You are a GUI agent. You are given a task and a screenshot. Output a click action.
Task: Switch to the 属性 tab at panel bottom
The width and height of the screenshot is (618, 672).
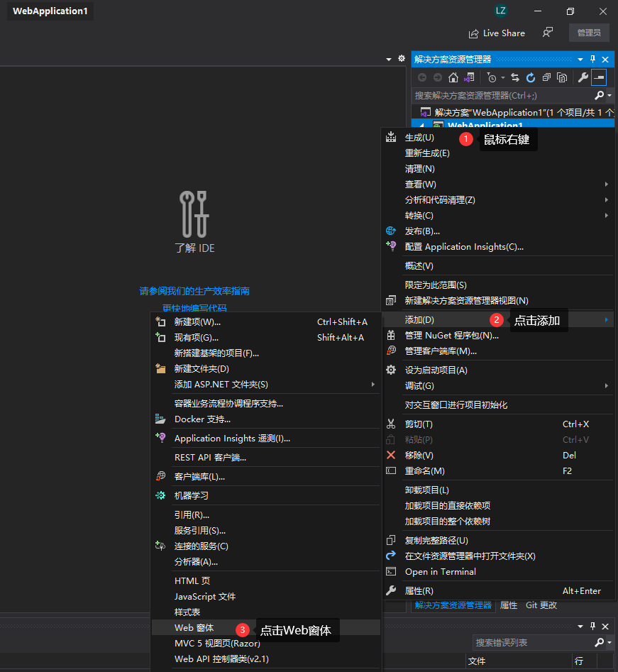(x=509, y=605)
